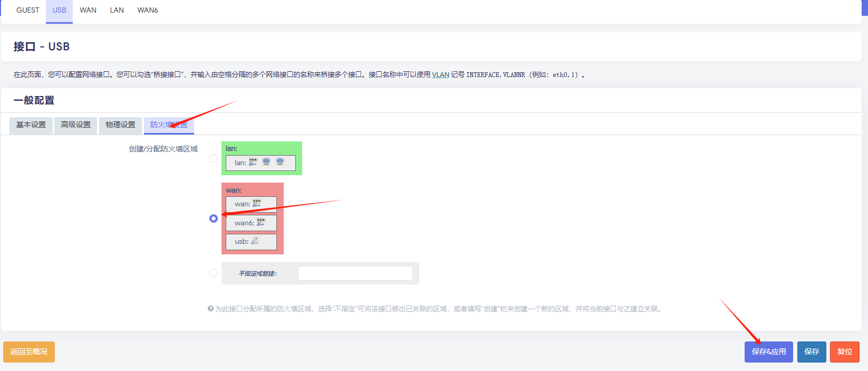
Task: Open the WAN6 interface tab
Action: [148, 10]
